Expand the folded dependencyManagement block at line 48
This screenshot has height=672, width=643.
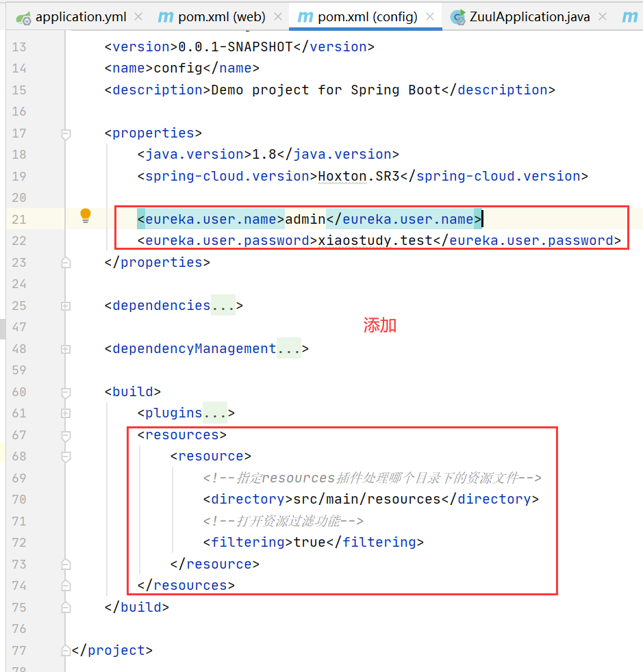pyautogui.click(x=66, y=349)
